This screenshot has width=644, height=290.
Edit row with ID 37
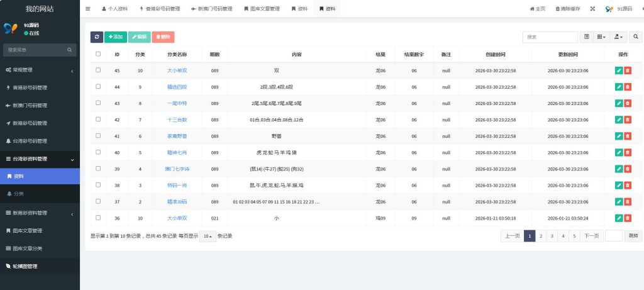[619, 202]
